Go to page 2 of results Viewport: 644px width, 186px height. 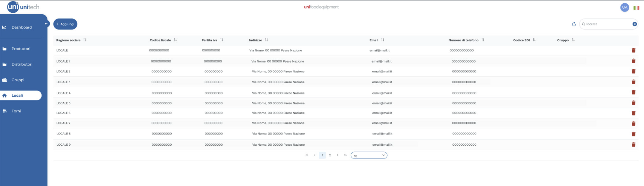(x=330, y=155)
